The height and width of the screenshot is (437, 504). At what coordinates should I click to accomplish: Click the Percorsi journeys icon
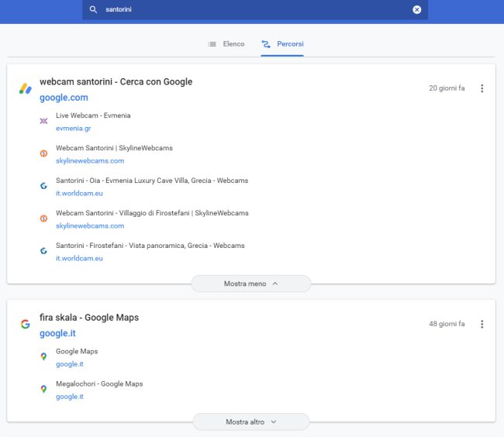[x=266, y=44]
